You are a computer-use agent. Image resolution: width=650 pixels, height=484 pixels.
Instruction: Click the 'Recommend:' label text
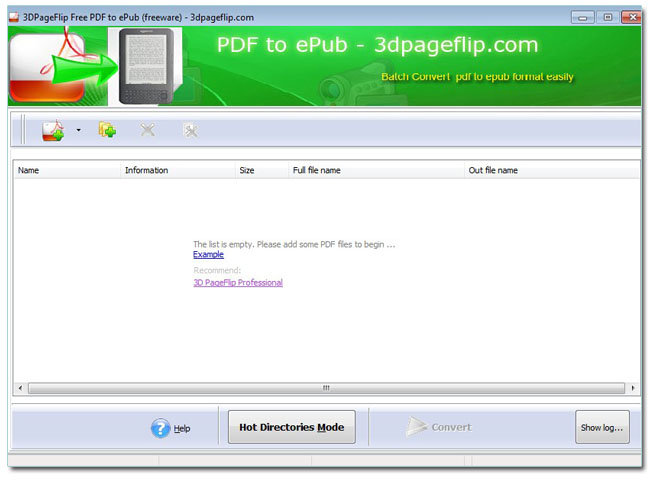pos(217,270)
